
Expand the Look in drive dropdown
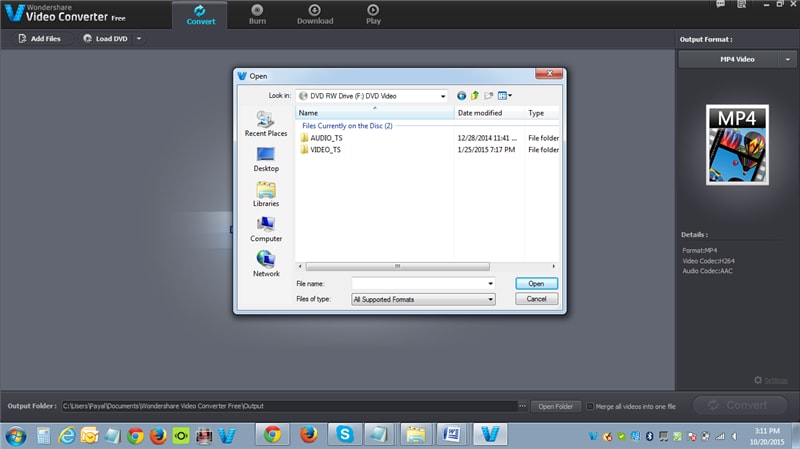[443, 96]
